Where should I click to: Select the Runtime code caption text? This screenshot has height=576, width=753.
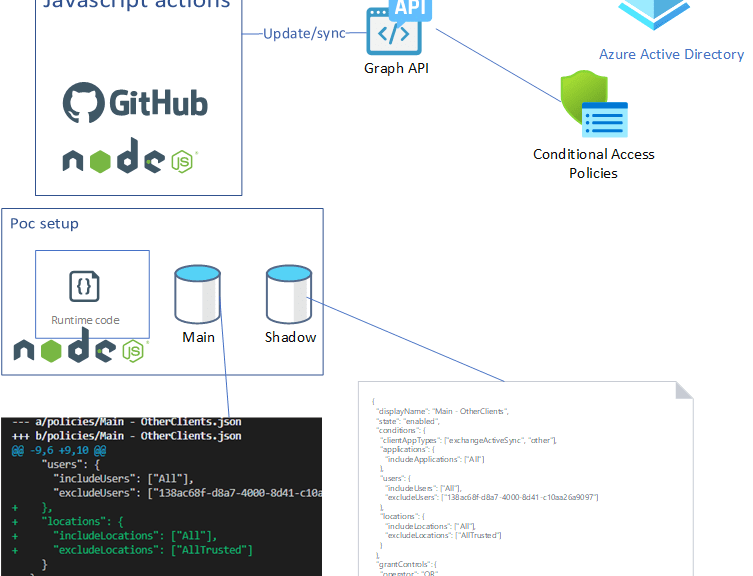pyautogui.click(x=85, y=320)
